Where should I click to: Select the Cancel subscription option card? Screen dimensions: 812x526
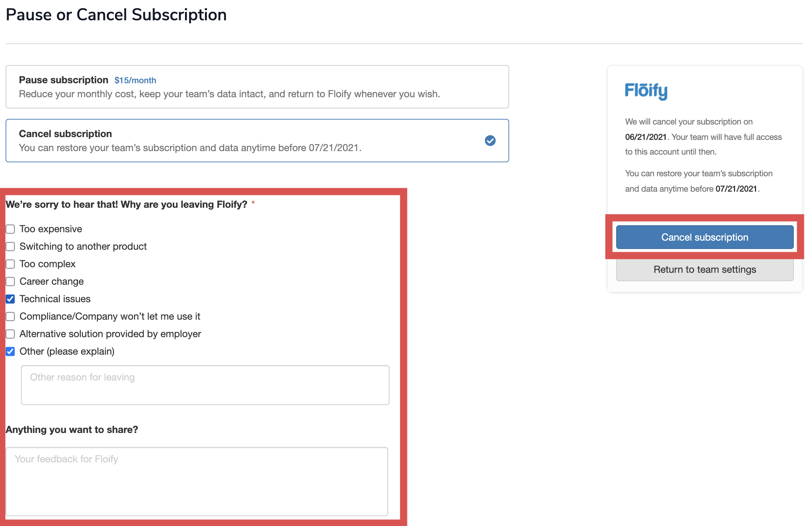click(257, 141)
